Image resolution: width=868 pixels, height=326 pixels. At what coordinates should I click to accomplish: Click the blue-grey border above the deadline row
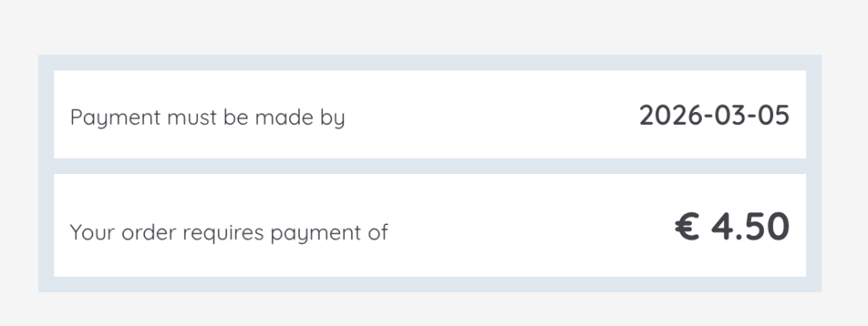pyautogui.click(x=430, y=63)
